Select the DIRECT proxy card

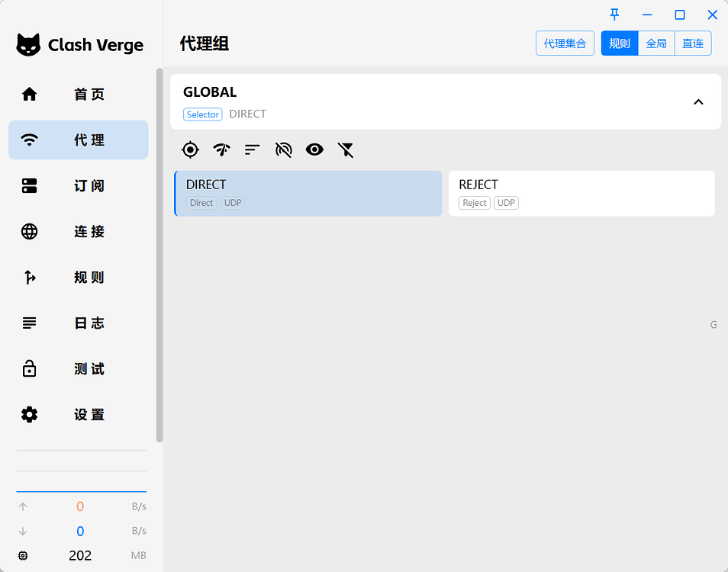click(x=308, y=194)
